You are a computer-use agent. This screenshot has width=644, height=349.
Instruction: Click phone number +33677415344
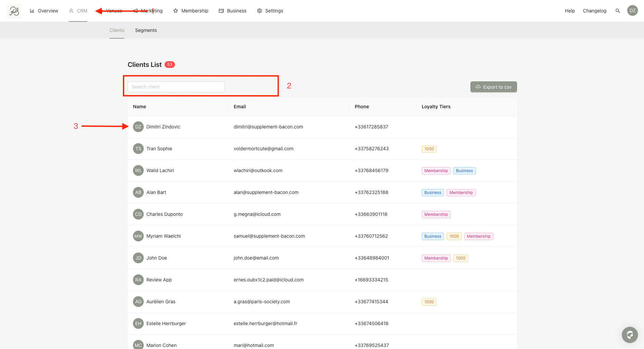coord(371,302)
